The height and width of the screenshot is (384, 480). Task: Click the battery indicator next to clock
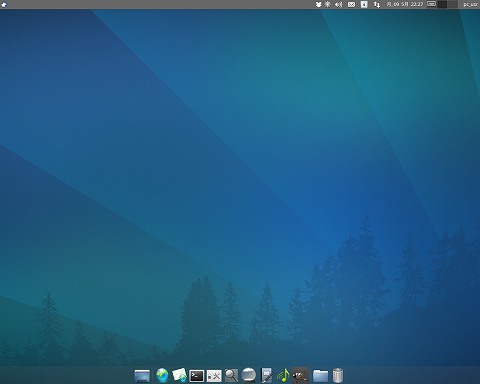431,4
